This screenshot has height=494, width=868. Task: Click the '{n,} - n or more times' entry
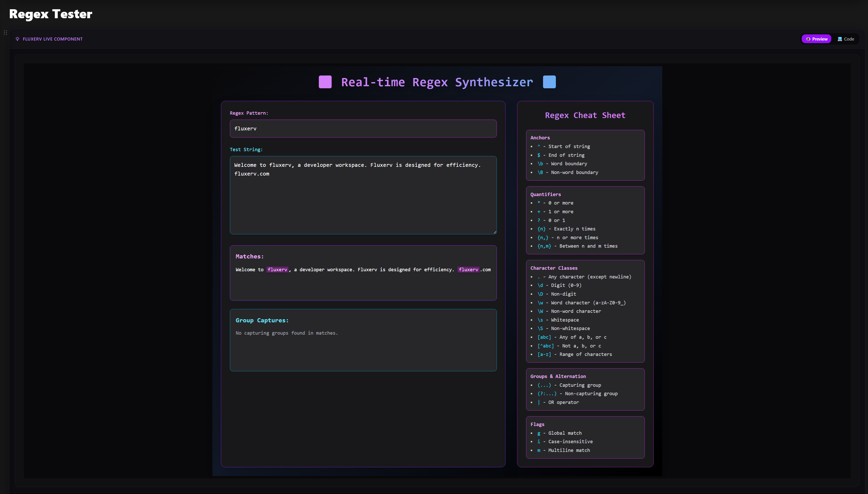coord(568,237)
